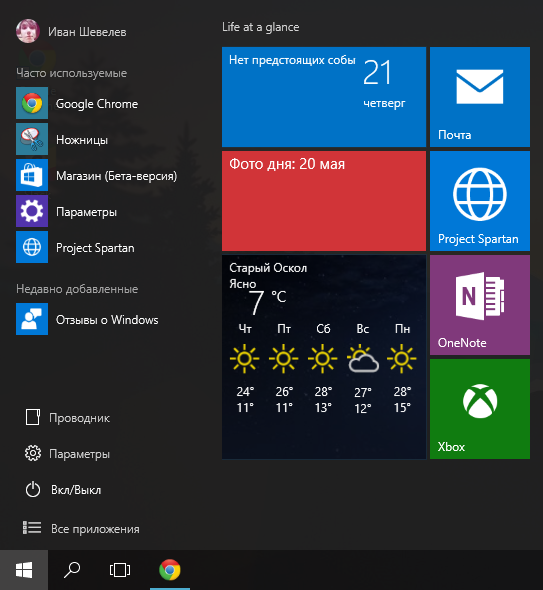
Task: Click the Life at a glance group header
Action: pyautogui.click(x=260, y=27)
